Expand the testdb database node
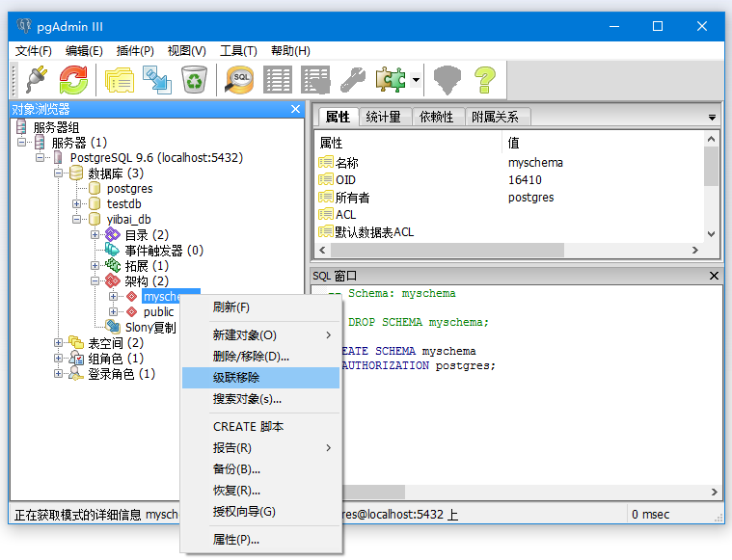The height and width of the screenshot is (560, 732). [x=77, y=204]
